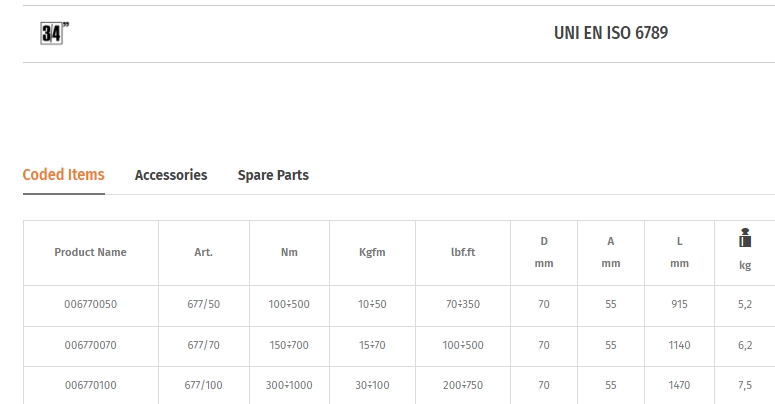Click article 677/100 cell
Screen dimensions: 775x404
click(204, 385)
